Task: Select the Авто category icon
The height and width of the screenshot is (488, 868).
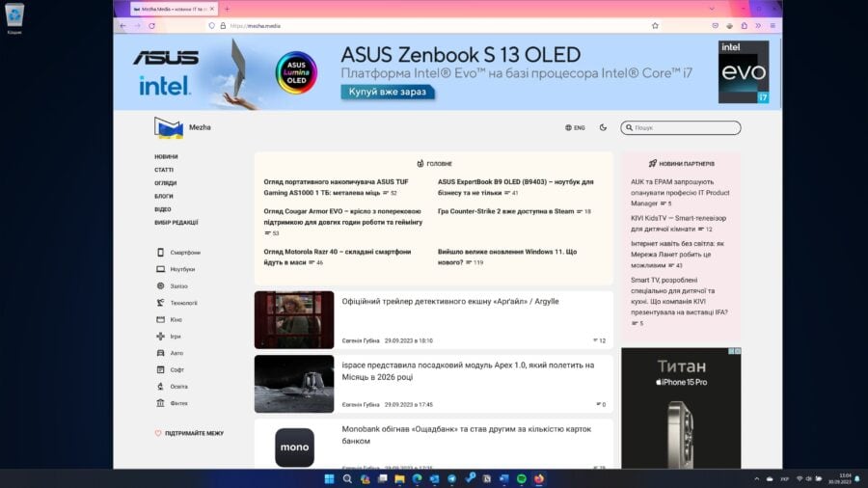Action: point(160,353)
